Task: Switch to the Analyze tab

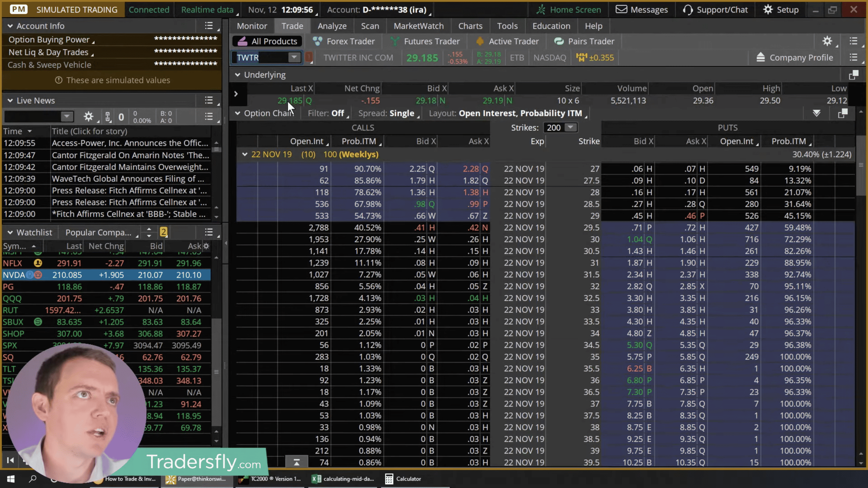Action: [332, 26]
